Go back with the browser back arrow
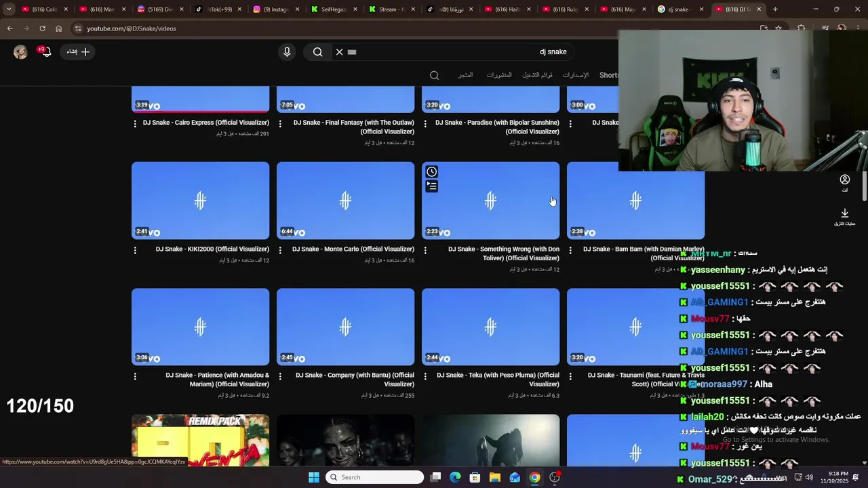The height and width of the screenshot is (488, 868). pos(9,28)
